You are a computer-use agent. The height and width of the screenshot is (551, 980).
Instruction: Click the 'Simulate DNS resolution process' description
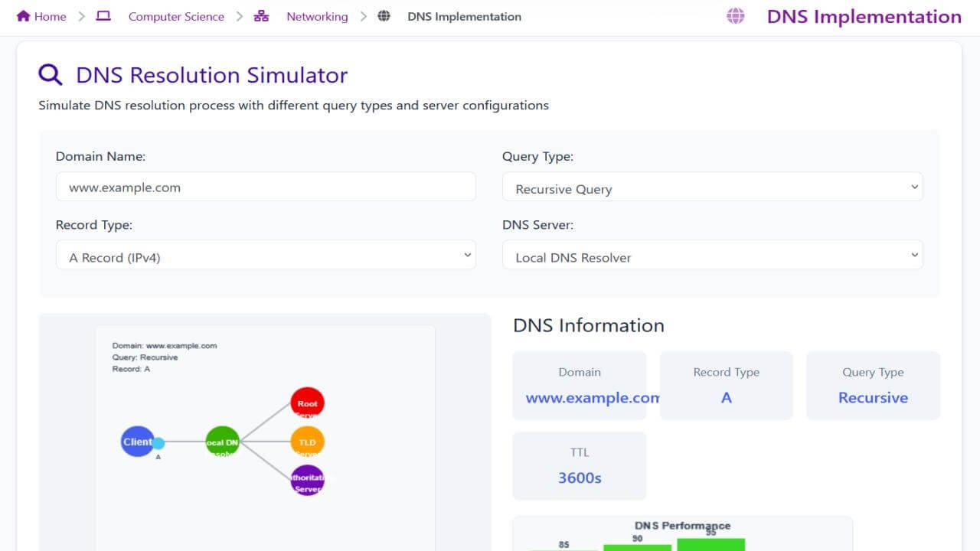pyautogui.click(x=293, y=106)
